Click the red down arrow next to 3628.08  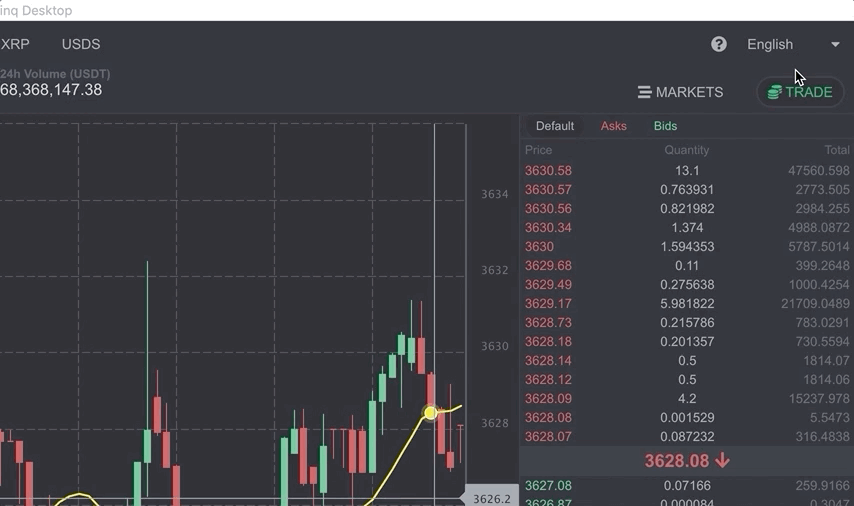tap(722, 461)
